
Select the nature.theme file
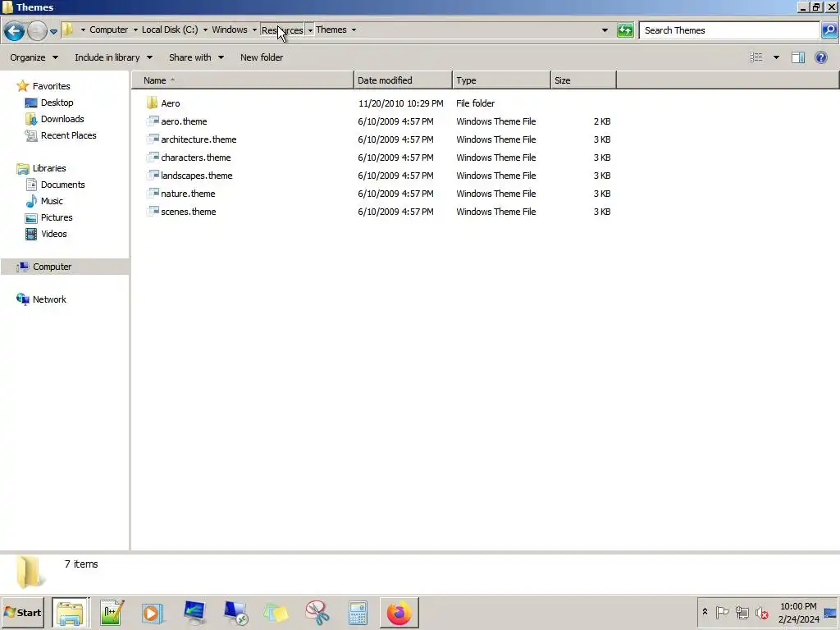pos(188,194)
